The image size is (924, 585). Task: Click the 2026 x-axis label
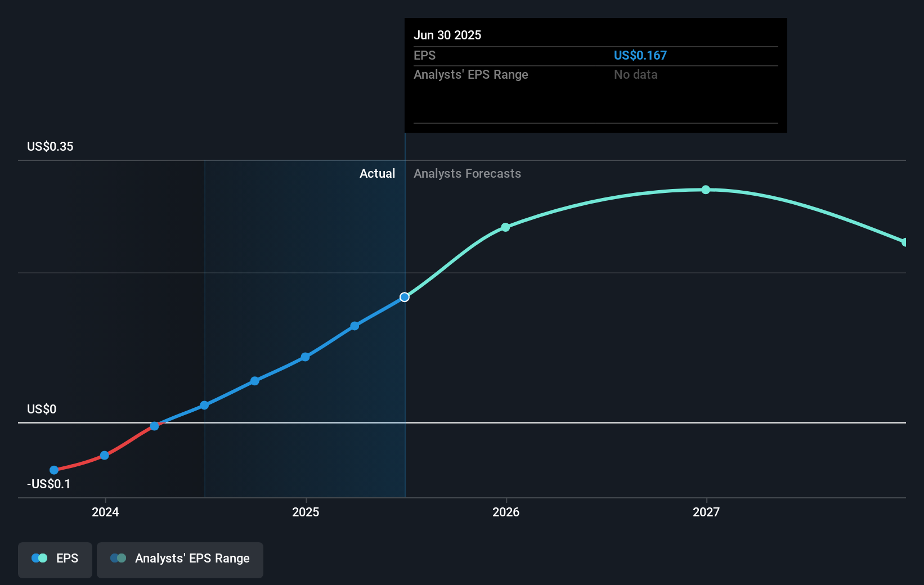coord(506,512)
